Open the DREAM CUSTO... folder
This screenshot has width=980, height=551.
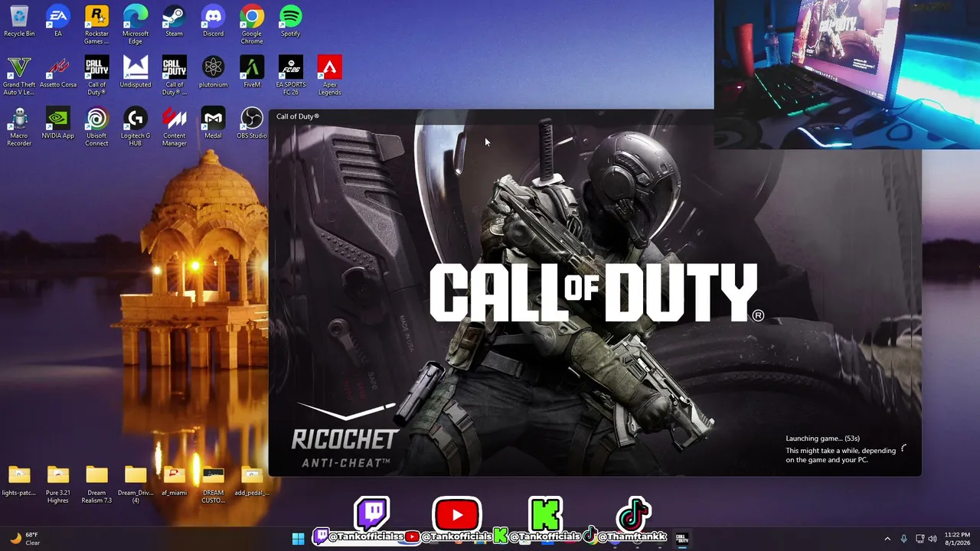pyautogui.click(x=213, y=484)
